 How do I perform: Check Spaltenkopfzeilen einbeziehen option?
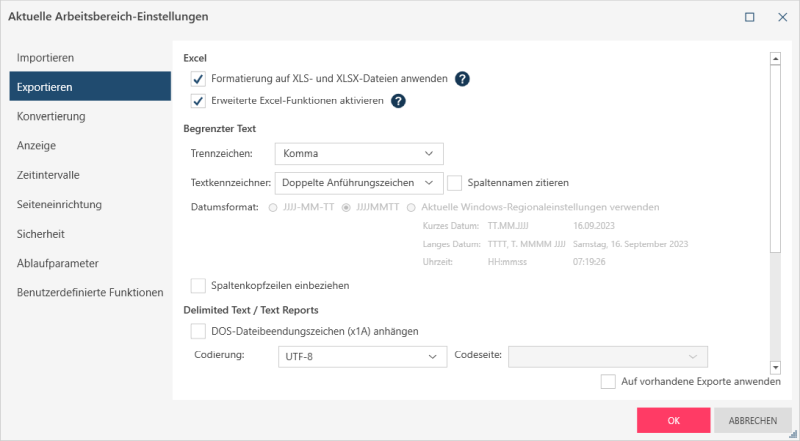click(198, 286)
